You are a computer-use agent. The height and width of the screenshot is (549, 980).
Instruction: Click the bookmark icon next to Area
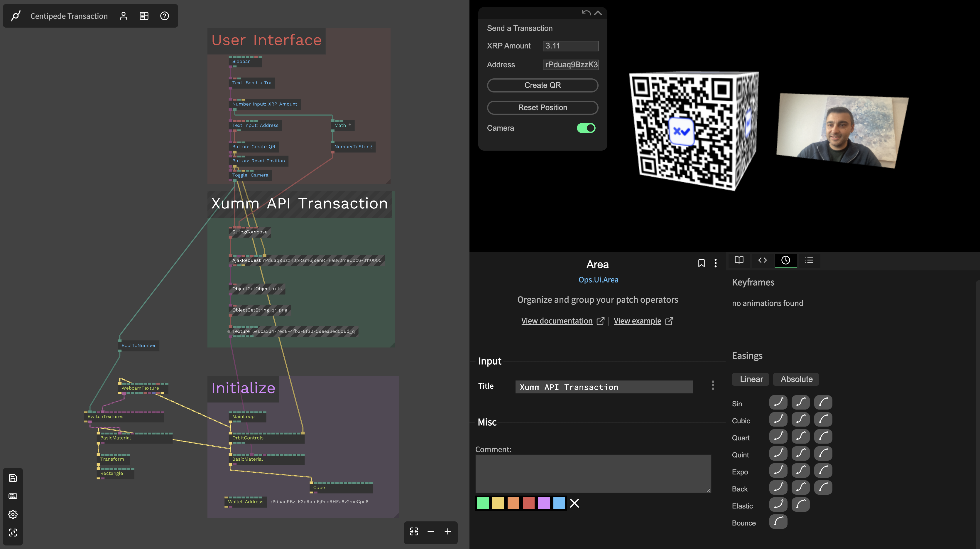(x=701, y=263)
